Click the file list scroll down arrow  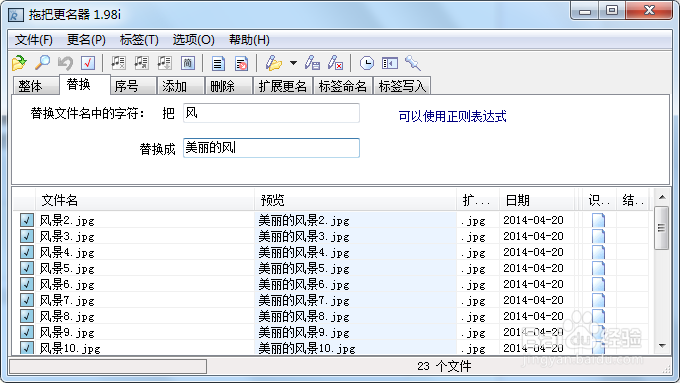tap(662, 346)
